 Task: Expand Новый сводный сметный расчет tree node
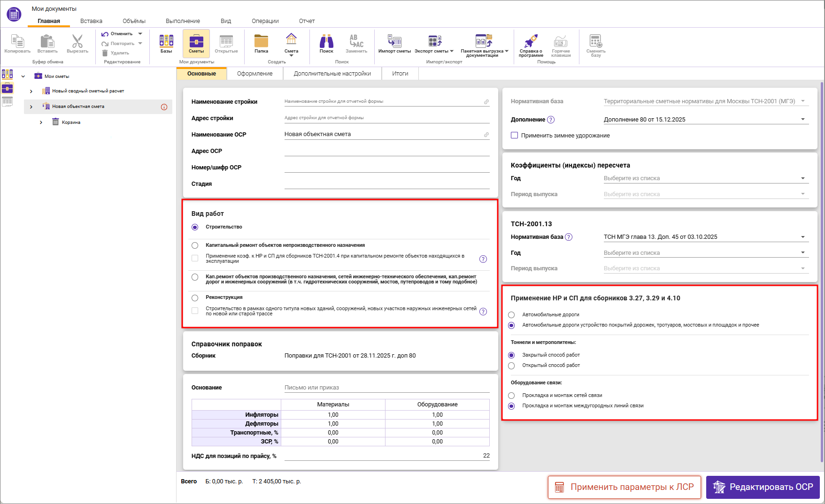(x=31, y=91)
